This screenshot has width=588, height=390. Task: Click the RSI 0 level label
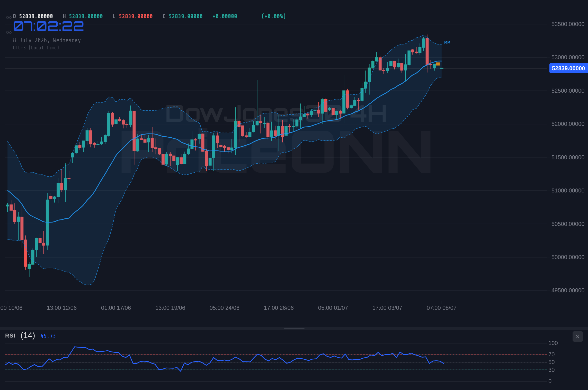click(x=550, y=381)
